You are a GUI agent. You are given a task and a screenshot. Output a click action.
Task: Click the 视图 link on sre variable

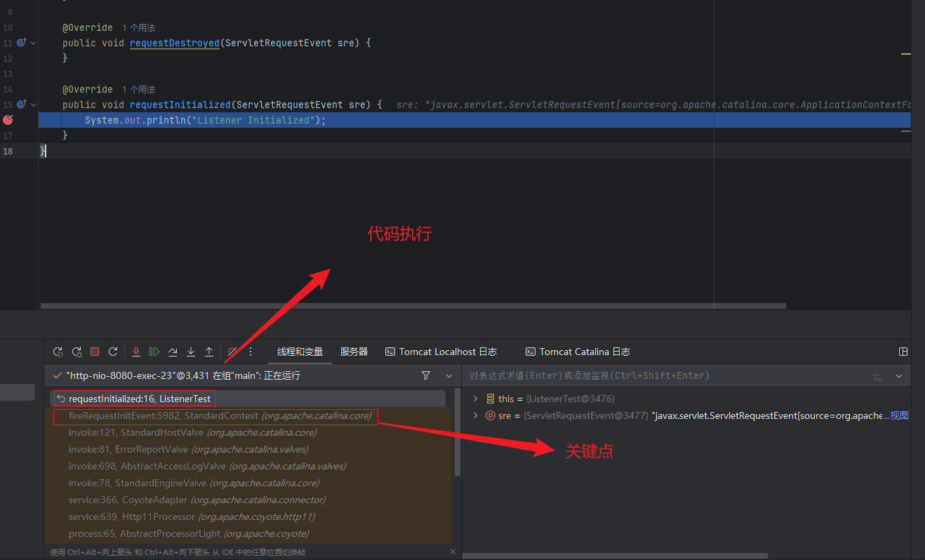coord(899,415)
